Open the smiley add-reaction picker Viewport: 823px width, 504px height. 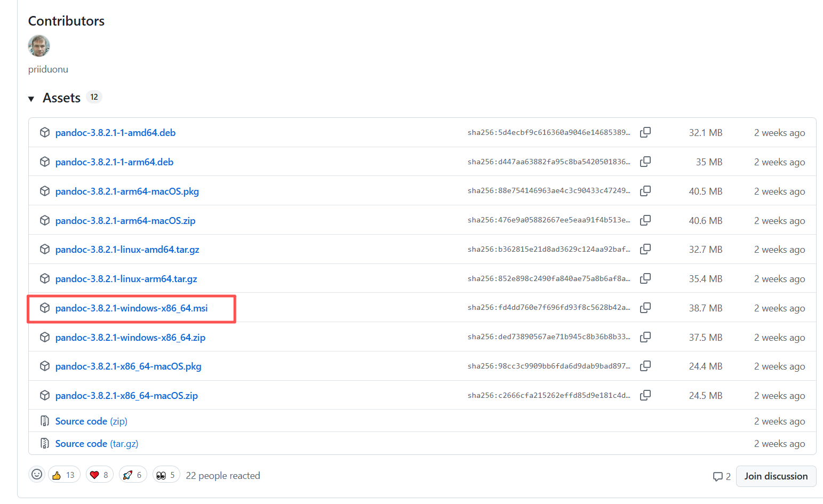coord(37,474)
